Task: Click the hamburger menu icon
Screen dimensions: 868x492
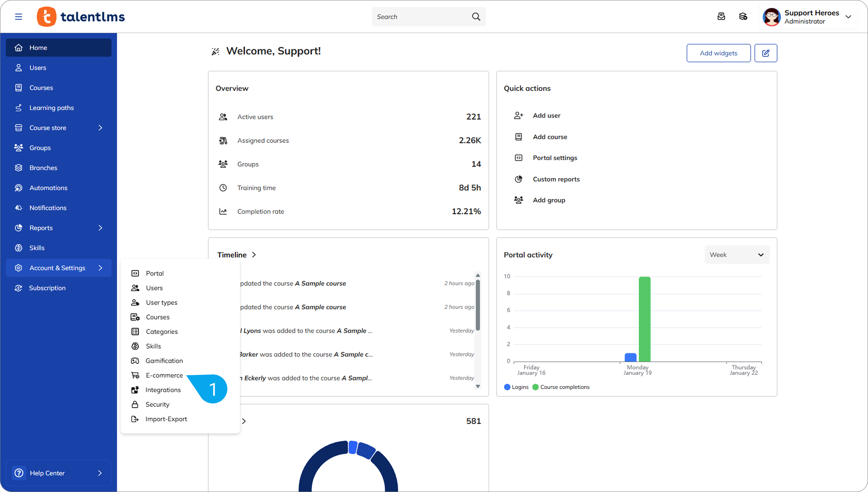Action: tap(18, 17)
